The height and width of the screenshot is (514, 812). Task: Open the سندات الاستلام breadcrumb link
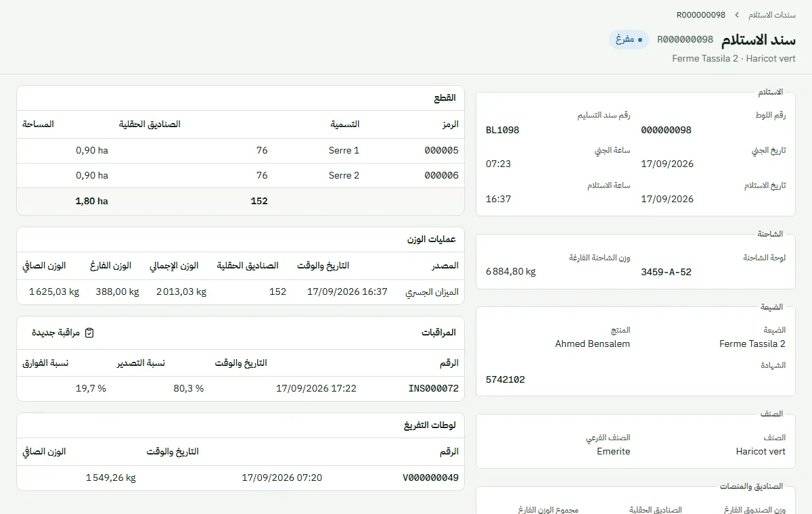click(x=772, y=15)
